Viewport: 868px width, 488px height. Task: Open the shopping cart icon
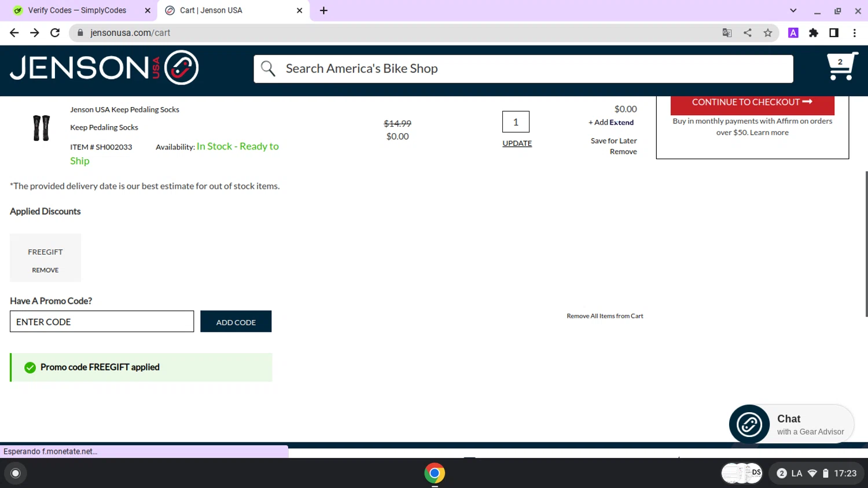841,67
